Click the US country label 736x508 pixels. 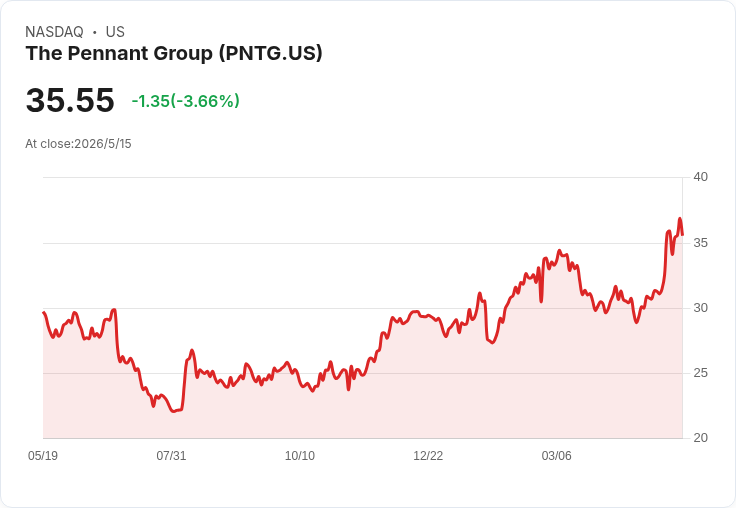tap(115, 32)
